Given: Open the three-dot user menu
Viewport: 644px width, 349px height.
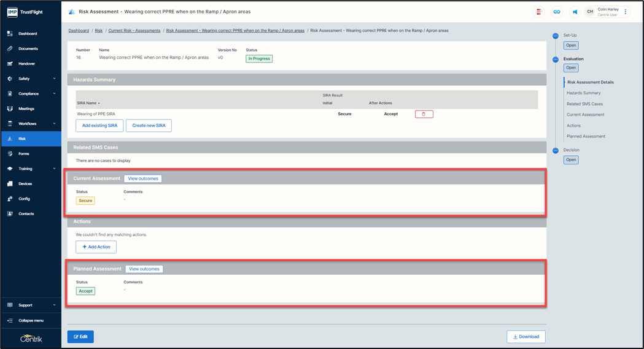Looking at the screenshot, I should [626, 12].
